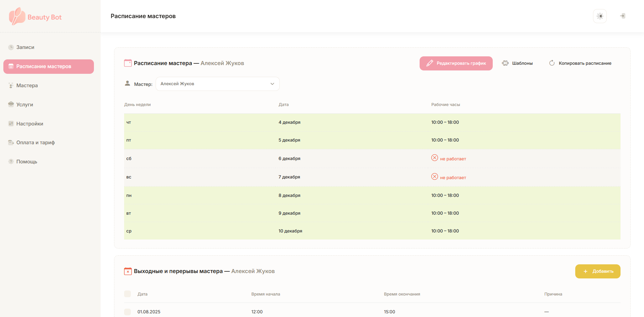Click the red cross icon for 6 декабря

tap(435, 158)
